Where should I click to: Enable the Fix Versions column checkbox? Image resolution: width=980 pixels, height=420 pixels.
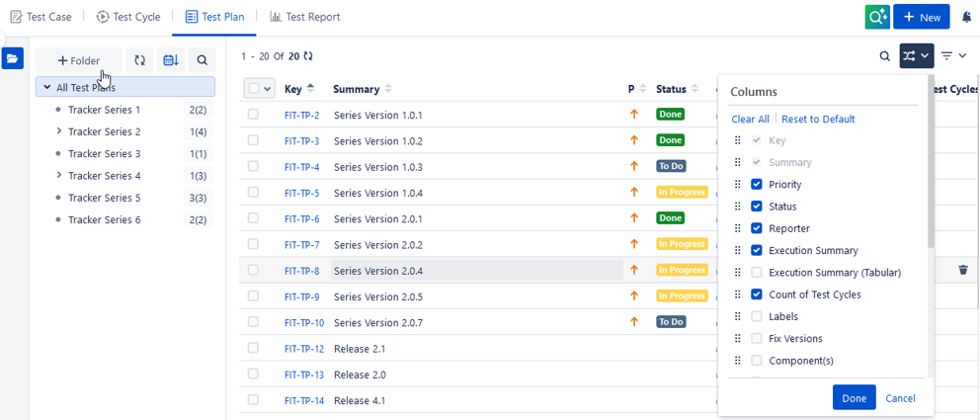point(757,338)
